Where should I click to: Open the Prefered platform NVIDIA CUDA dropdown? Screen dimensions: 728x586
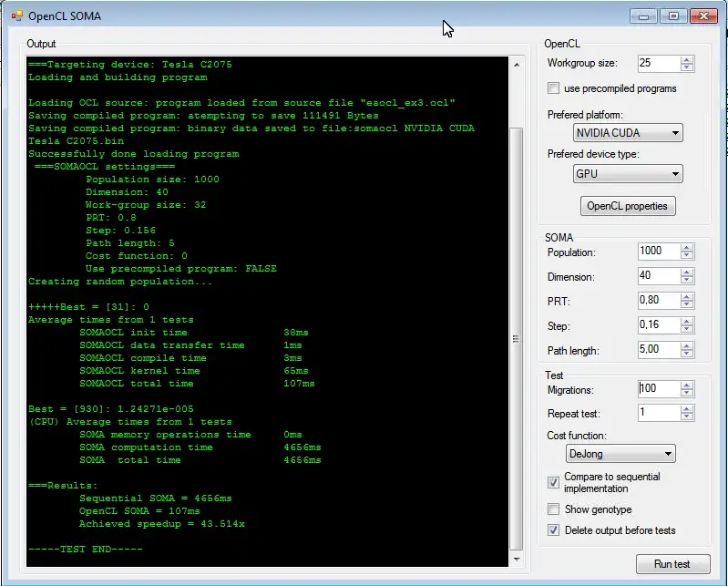pos(628,133)
